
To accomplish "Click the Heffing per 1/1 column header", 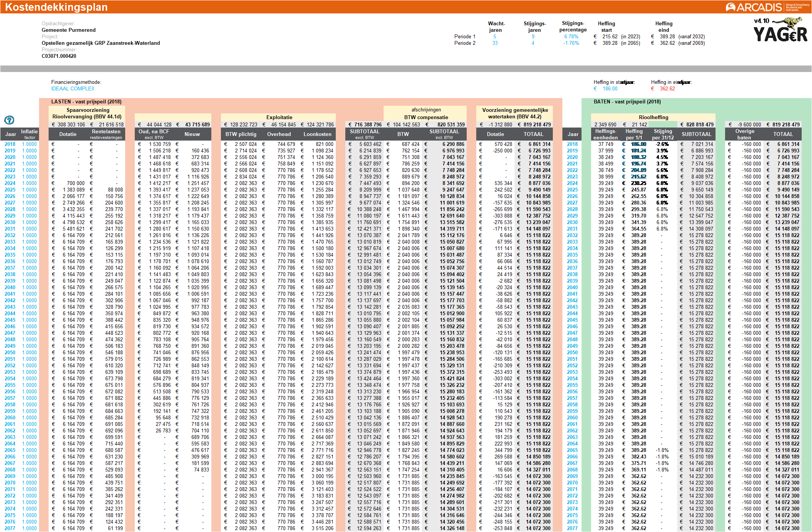I will (x=634, y=134).
